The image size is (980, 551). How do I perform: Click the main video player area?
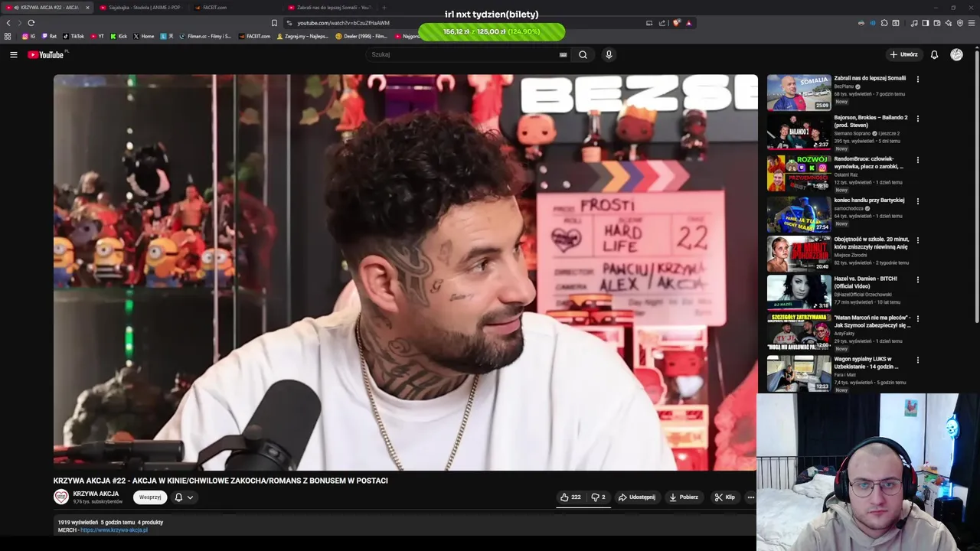point(405,272)
